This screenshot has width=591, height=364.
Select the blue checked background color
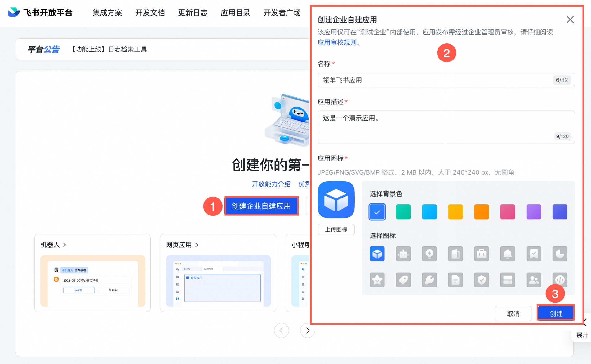pyautogui.click(x=377, y=212)
